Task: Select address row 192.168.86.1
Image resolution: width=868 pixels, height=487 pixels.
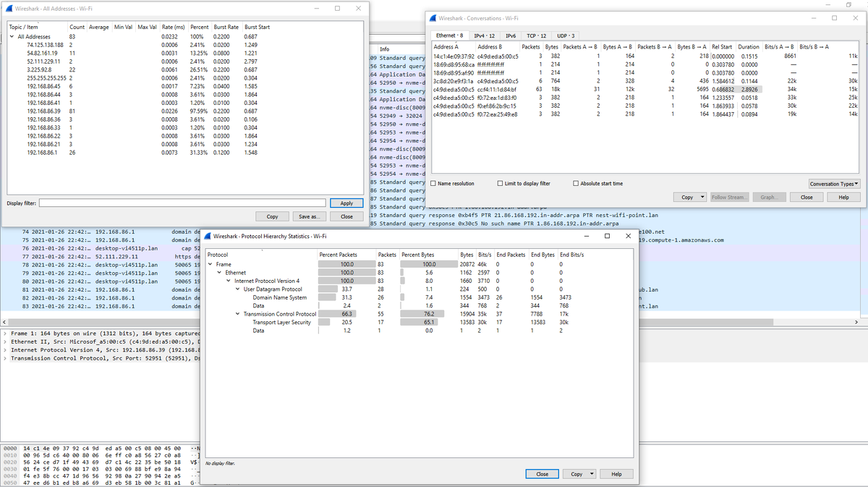Action: tap(184, 153)
